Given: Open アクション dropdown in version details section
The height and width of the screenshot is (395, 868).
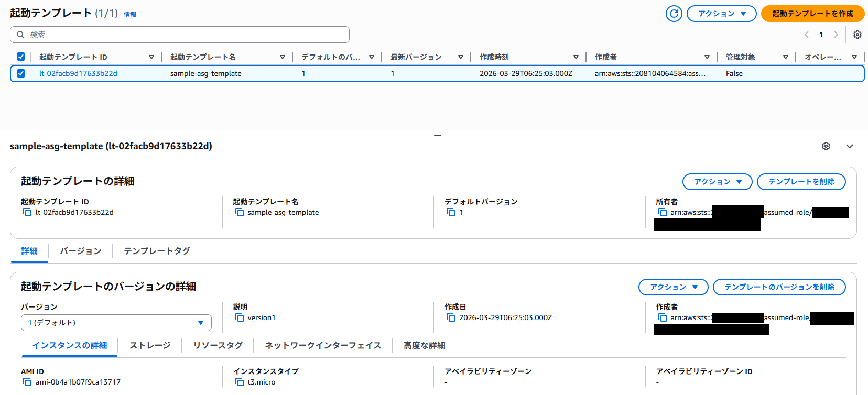Looking at the screenshot, I should point(673,287).
